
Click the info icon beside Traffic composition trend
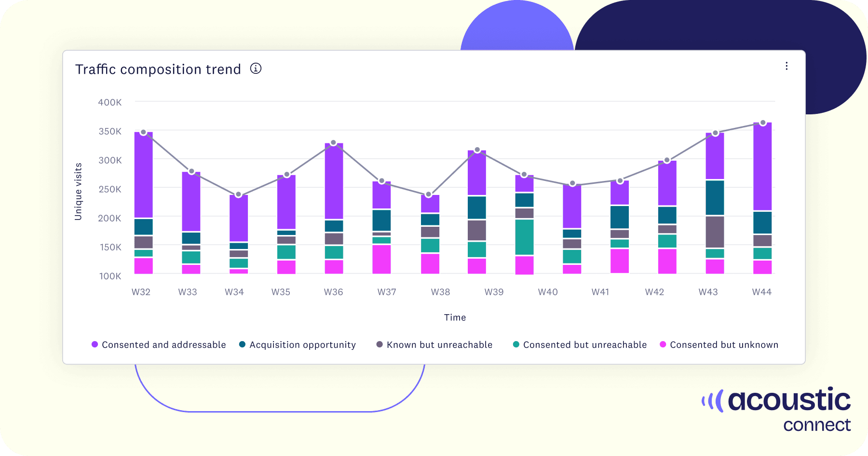pos(256,69)
